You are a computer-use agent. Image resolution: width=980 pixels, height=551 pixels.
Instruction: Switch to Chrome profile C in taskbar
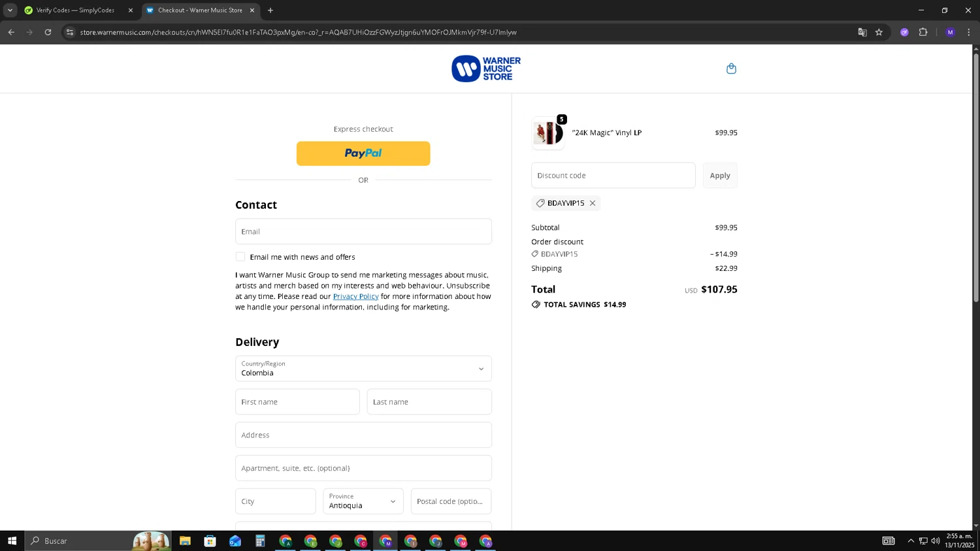(x=361, y=541)
